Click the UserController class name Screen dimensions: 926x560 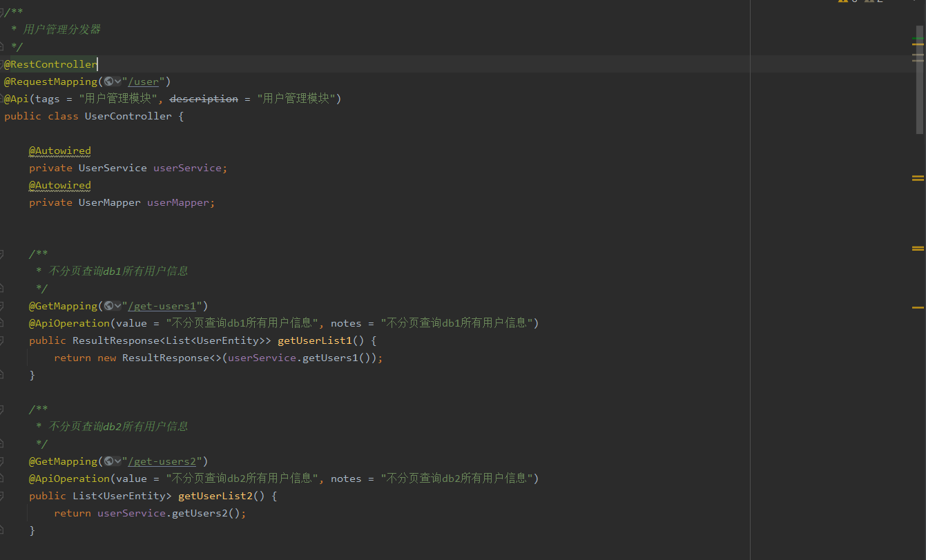(128, 116)
